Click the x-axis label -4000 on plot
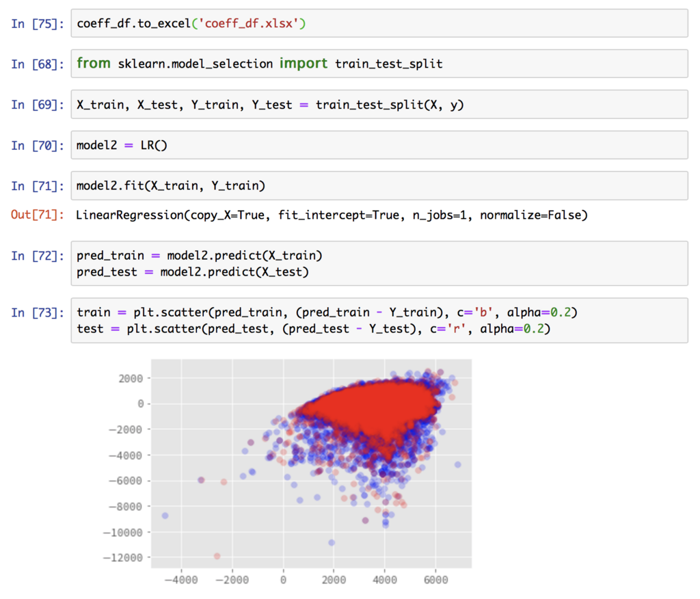 181,580
